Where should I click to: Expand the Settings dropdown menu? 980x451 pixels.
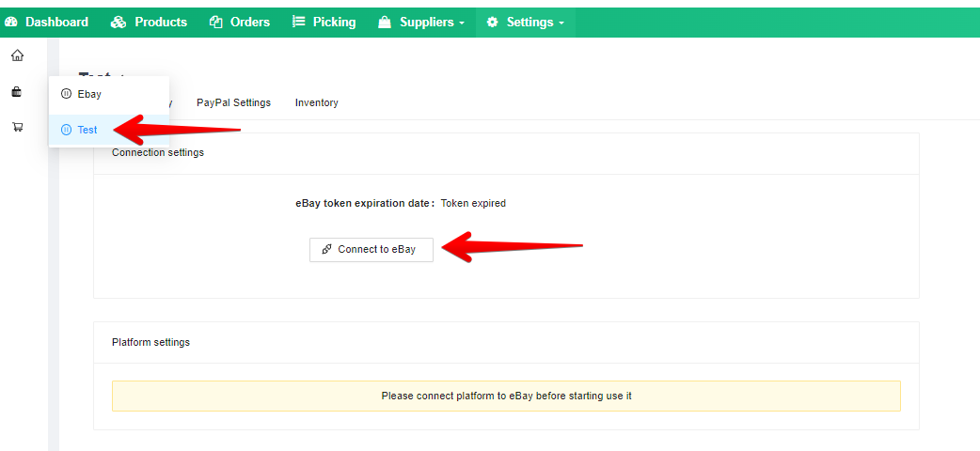pos(526,22)
